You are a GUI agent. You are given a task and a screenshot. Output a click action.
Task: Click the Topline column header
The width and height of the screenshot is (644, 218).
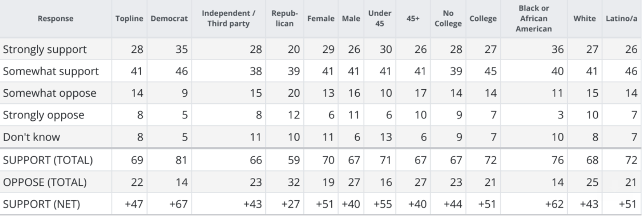click(x=128, y=19)
